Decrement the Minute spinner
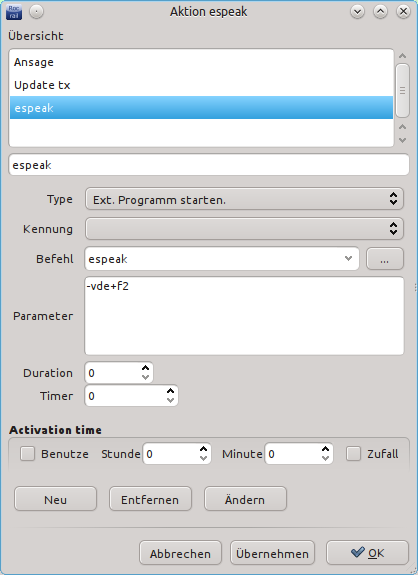 pyautogui.click(x=325, y=458)
